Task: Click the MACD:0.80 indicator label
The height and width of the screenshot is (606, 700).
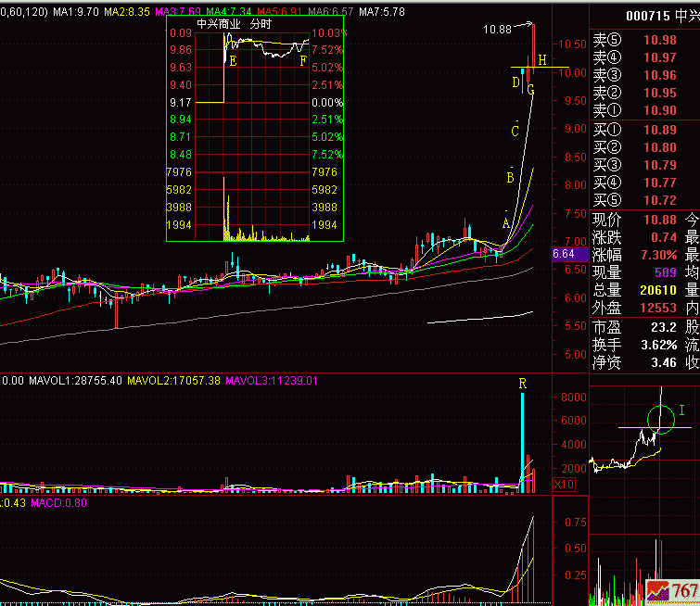Action: [x=62, y=504]
